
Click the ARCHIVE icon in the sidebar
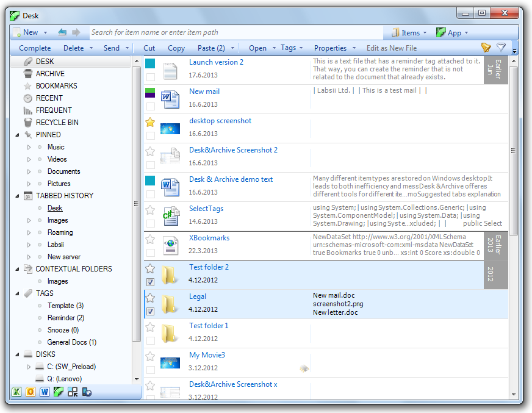[x=27, y=73]
